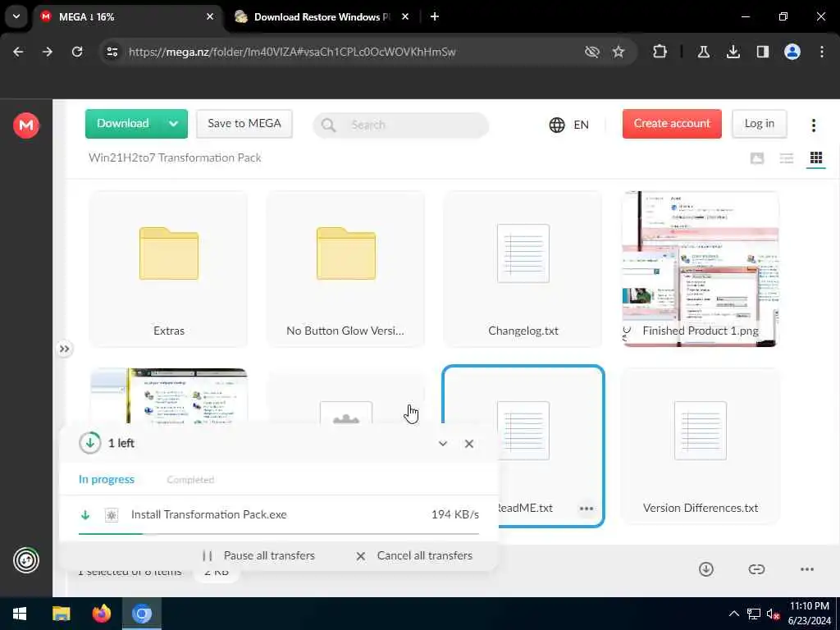The image size is (840, 630).
Task: Go back in browser history
Action: 18,52
